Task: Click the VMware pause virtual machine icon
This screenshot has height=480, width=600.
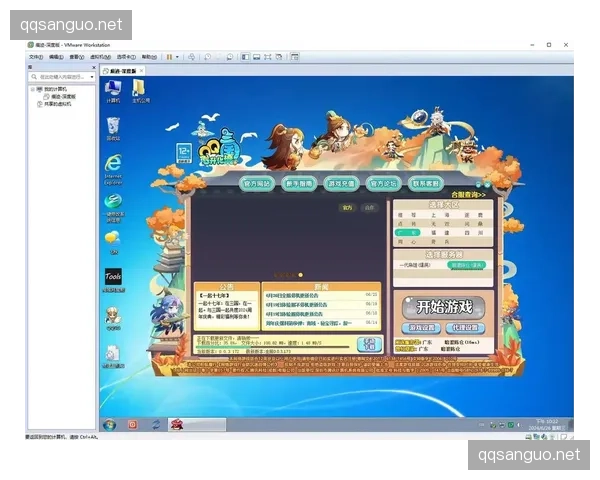Action: click(169, 57)
